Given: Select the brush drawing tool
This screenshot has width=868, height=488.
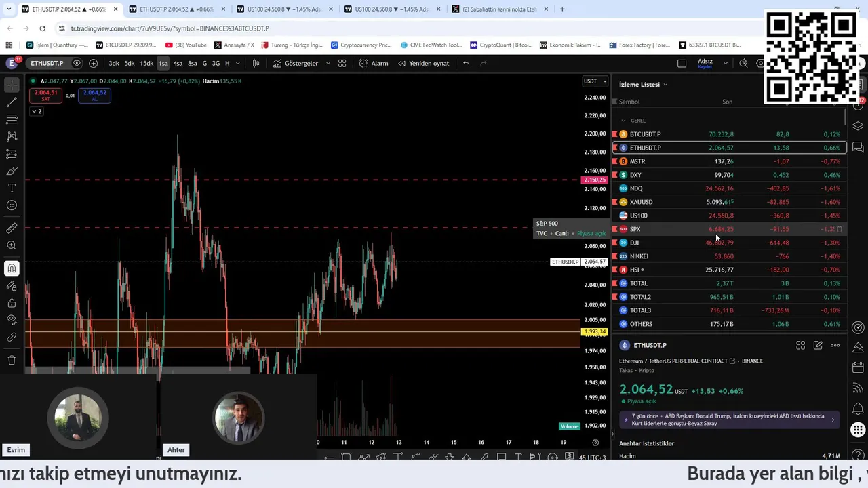Looking at the screenshot, I should 12,171.
